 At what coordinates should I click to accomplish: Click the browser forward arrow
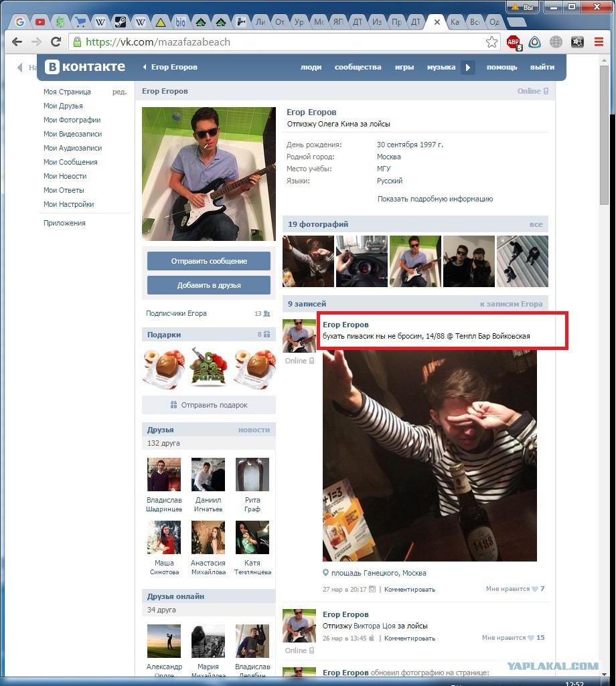(36, 42)
